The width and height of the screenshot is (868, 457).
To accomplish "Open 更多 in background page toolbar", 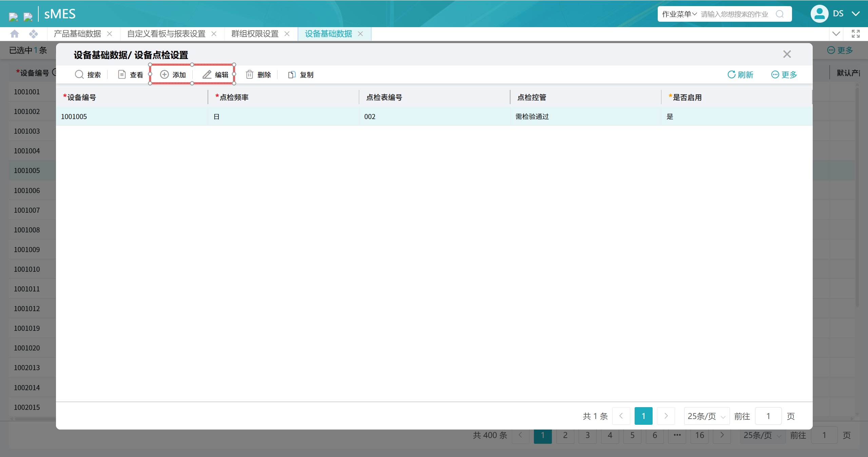I will click(x=840, y=50).
